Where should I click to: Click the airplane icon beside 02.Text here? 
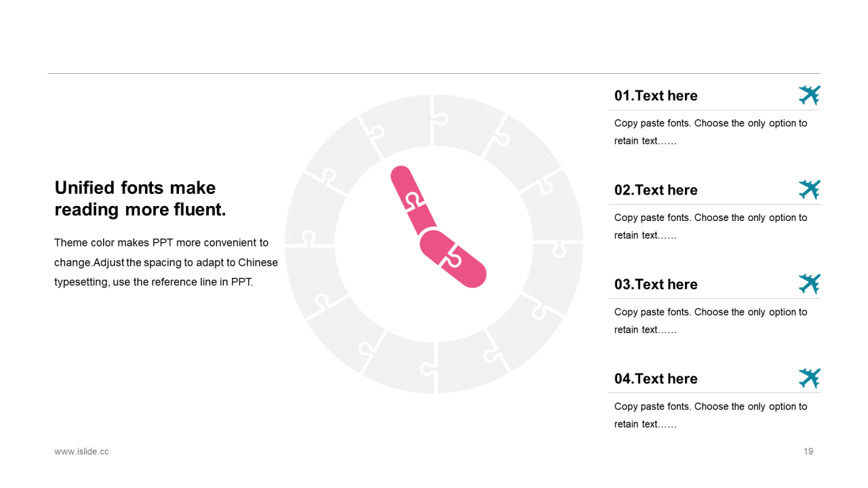click(x=809, y=190)
